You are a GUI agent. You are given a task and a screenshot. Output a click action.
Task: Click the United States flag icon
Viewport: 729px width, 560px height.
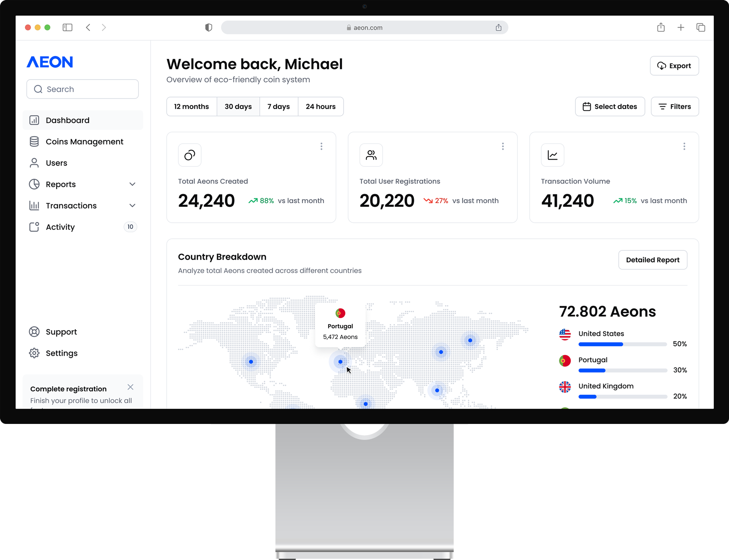coord(565,334)
